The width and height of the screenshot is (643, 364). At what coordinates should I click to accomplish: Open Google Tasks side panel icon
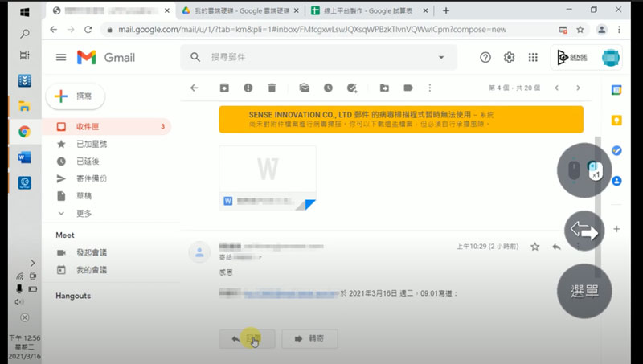(x=616, y=150)
